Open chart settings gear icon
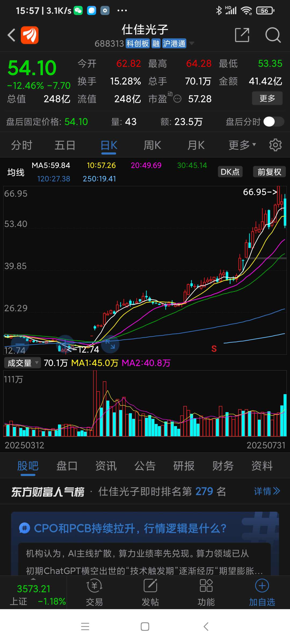 coord(275,145)
